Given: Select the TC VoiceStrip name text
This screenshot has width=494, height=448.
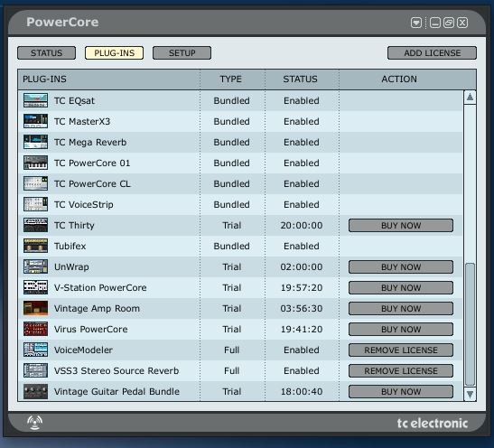Looking at the screenshot, I should (83, 205).
